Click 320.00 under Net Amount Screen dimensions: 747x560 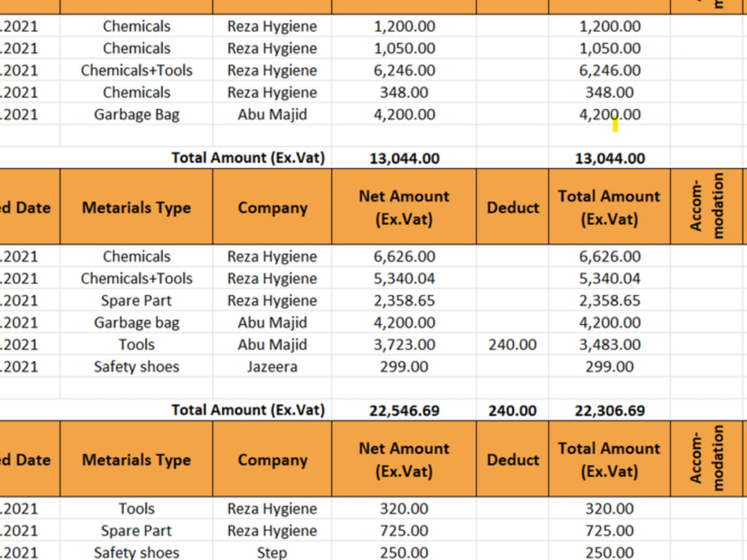(404, 508)
